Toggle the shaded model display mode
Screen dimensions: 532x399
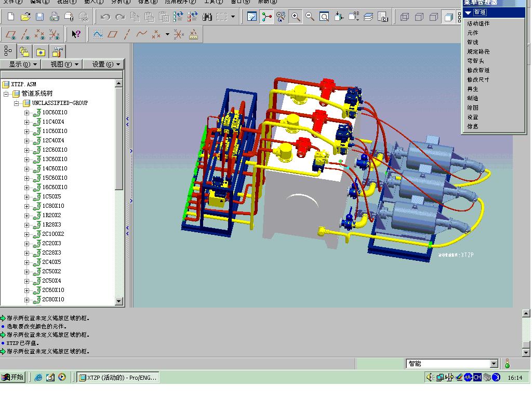pyautogui.click(x=448, y=17)
